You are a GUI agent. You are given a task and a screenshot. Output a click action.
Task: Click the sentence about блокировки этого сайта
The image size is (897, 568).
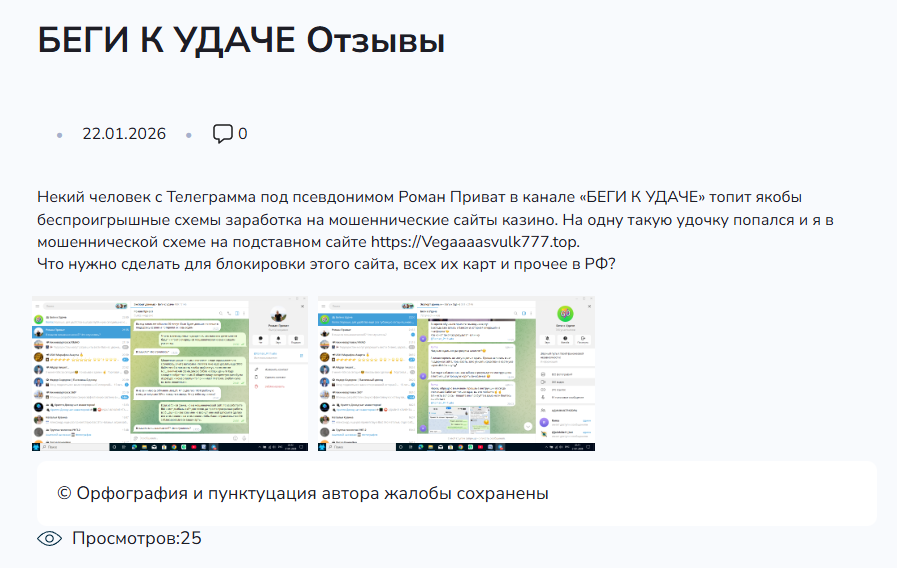[x=326, y=264]
